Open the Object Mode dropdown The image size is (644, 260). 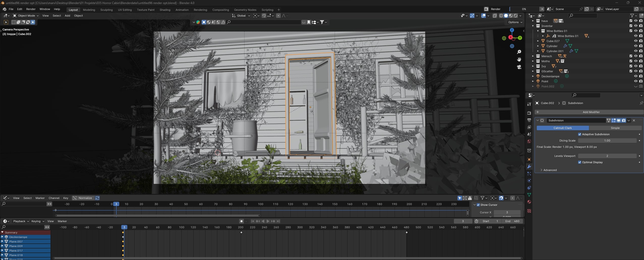pos(26,16)
